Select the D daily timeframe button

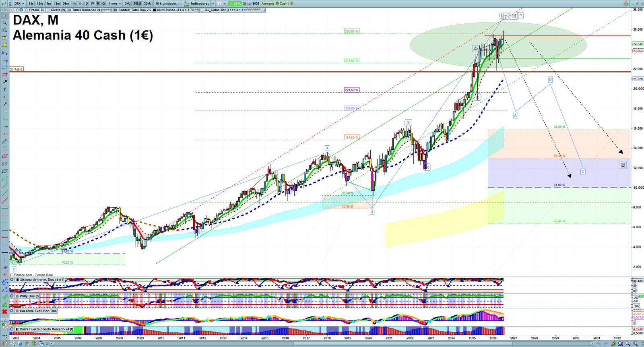tap(87, 4)
